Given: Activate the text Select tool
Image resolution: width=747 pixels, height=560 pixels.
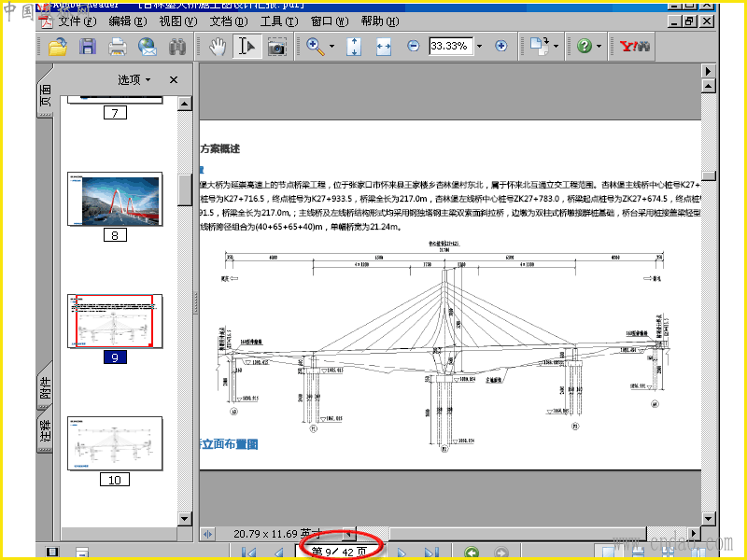Looking at the screenshot, I should tap(247, 46).
